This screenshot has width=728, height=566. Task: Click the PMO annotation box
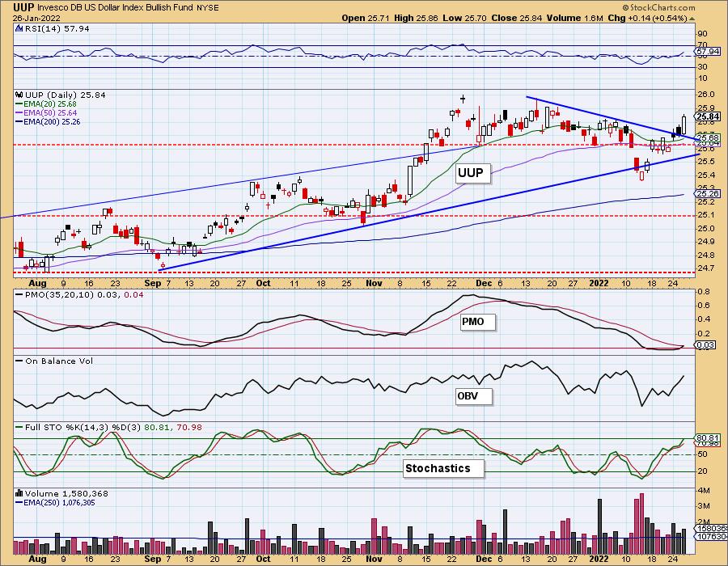point(476,322)
